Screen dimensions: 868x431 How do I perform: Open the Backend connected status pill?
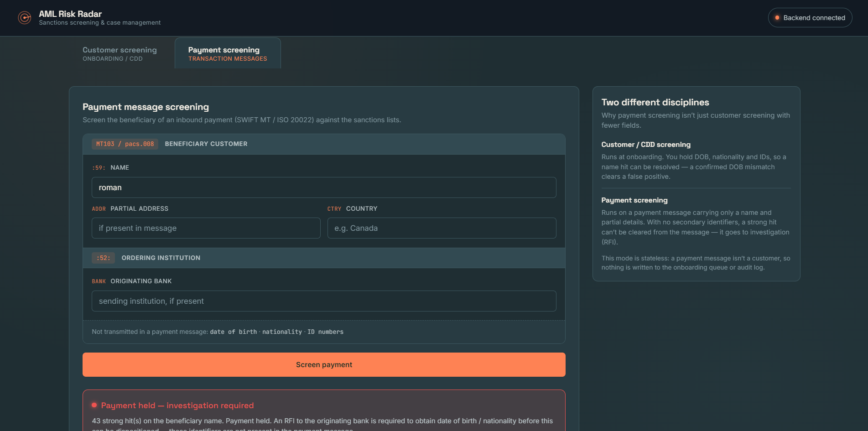click(x=810, y=18)
